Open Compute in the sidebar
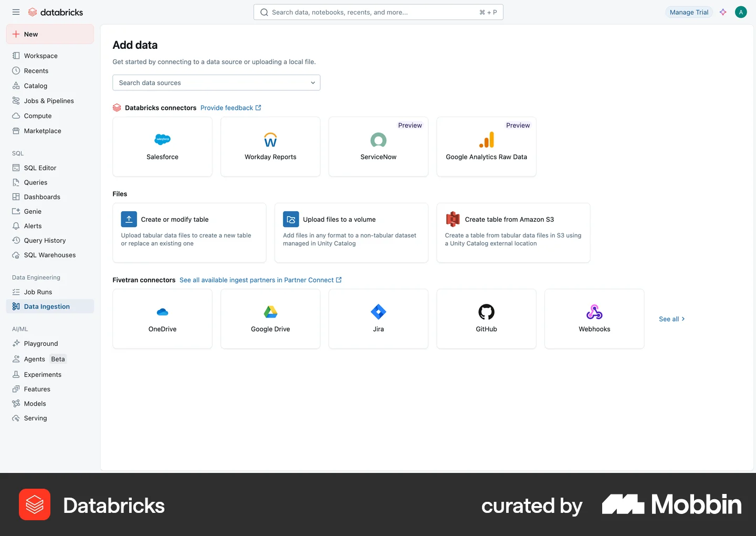756x536 pixels. [x=50, y=116]
